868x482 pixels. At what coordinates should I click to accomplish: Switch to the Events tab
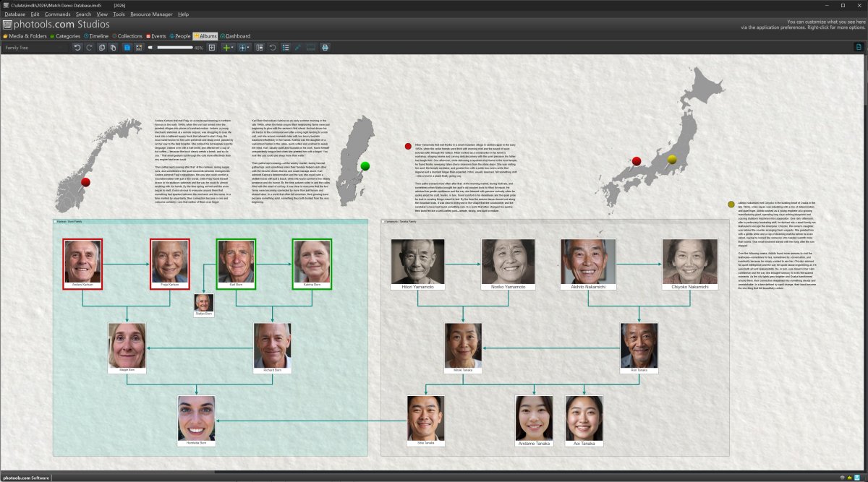[156, 35]
